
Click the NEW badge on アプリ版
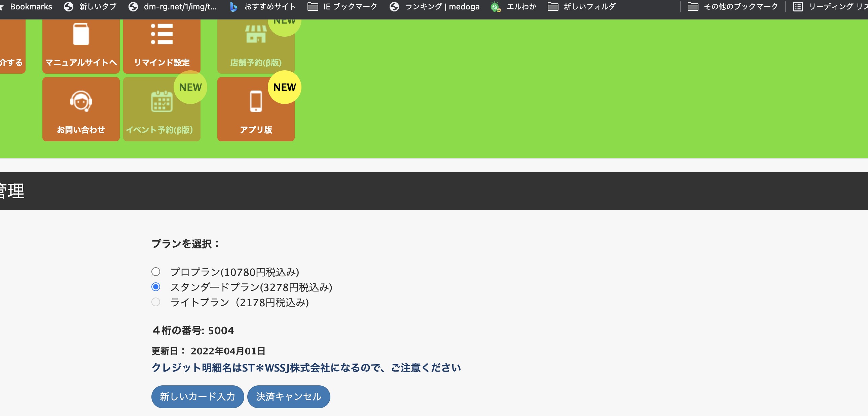pyautogui.click(x=285, y=87)
